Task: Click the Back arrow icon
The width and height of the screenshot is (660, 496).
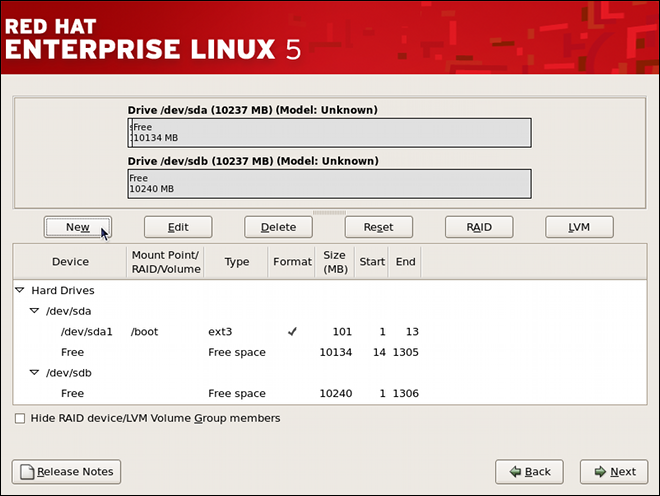Action: pyautogui.click(x=514, y=472)
